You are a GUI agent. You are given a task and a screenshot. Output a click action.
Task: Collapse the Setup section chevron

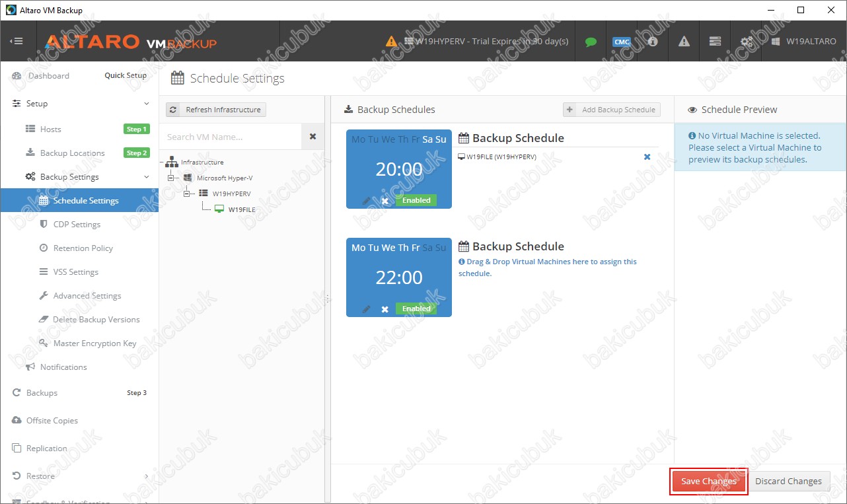(x=147, y=104)
